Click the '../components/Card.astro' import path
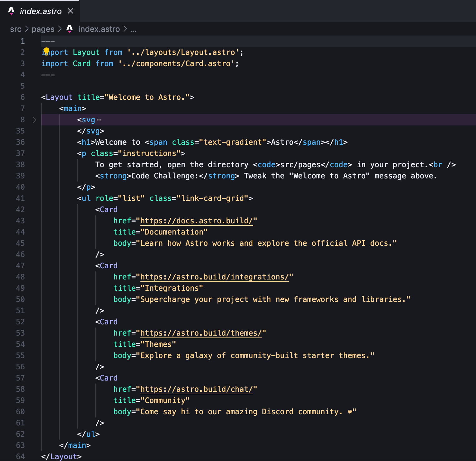 (176, 64)
